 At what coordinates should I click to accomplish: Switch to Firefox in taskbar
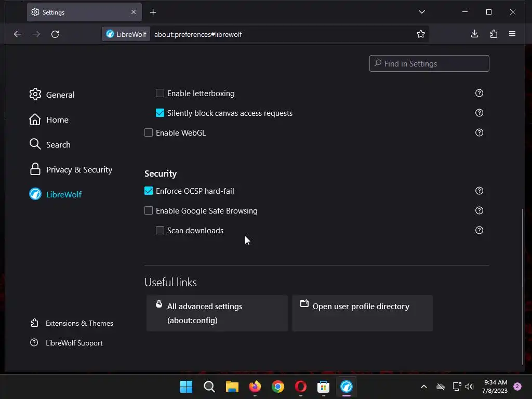click(255, 387)
